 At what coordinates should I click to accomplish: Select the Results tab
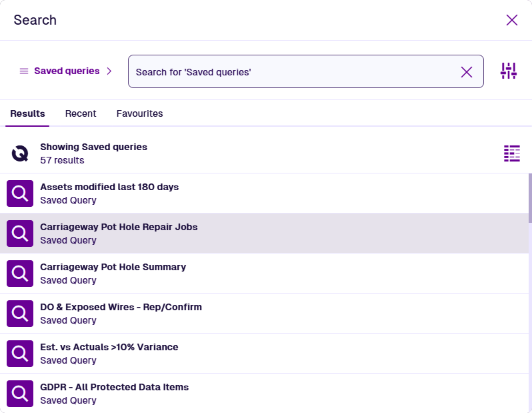(27, 113)
